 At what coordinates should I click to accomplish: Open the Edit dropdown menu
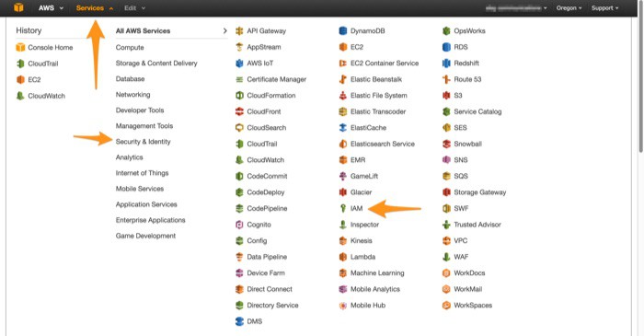click(x=134, y=7)
